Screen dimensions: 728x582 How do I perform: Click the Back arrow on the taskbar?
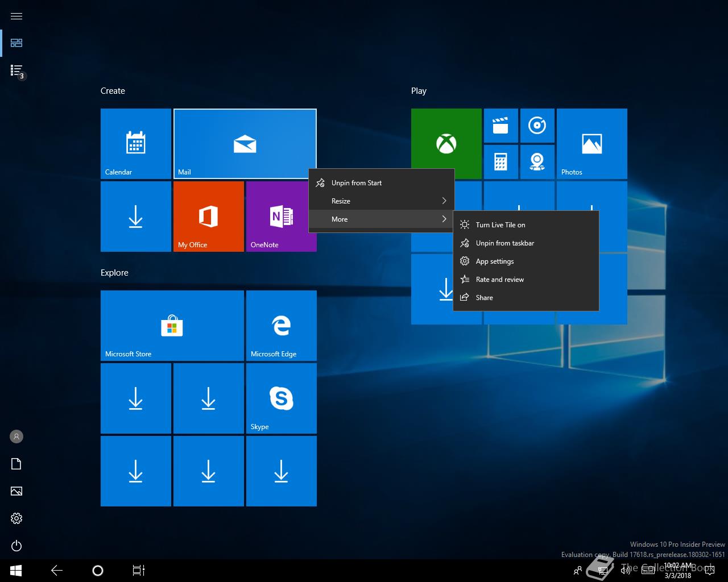57,571
